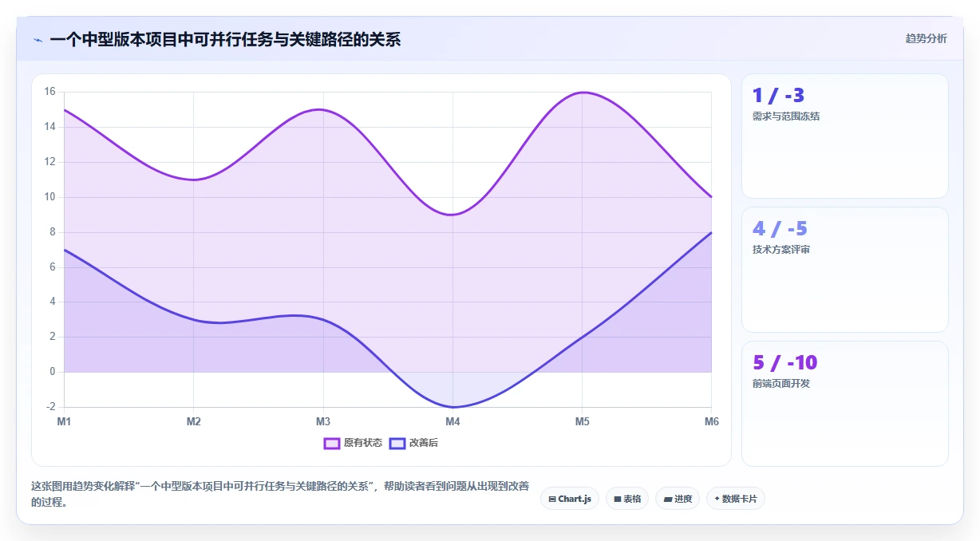Click the -2 y-axis label

[51, 407]
